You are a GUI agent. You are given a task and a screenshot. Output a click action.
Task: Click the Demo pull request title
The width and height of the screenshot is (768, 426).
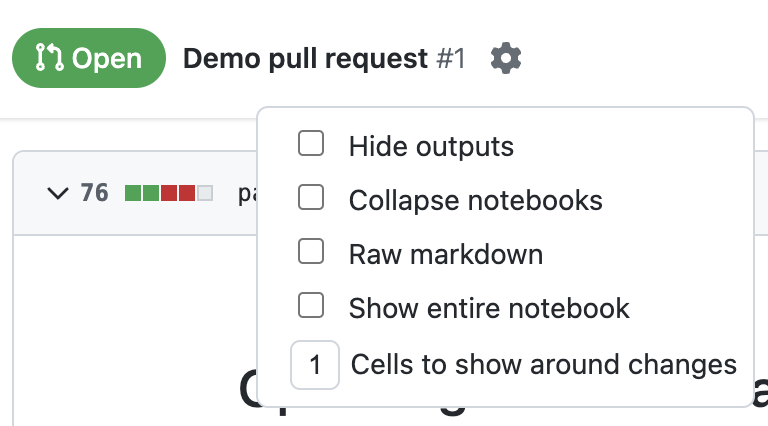coord(305,59)
